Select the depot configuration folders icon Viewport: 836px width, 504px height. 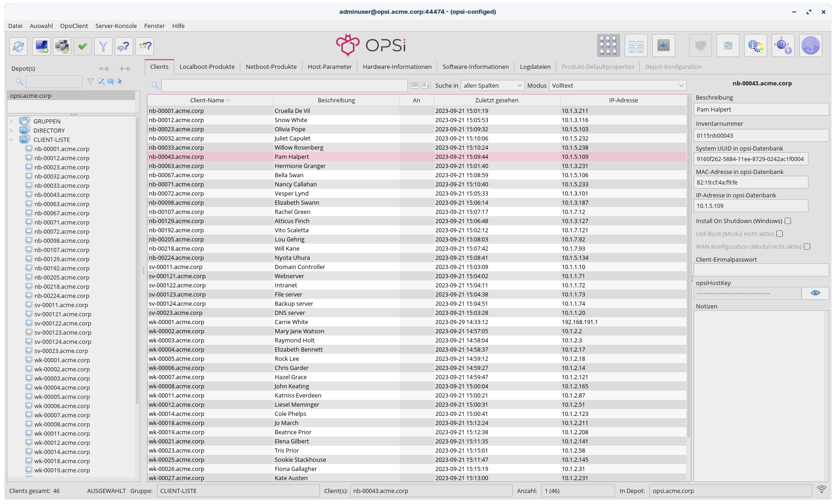coord(636,45)
